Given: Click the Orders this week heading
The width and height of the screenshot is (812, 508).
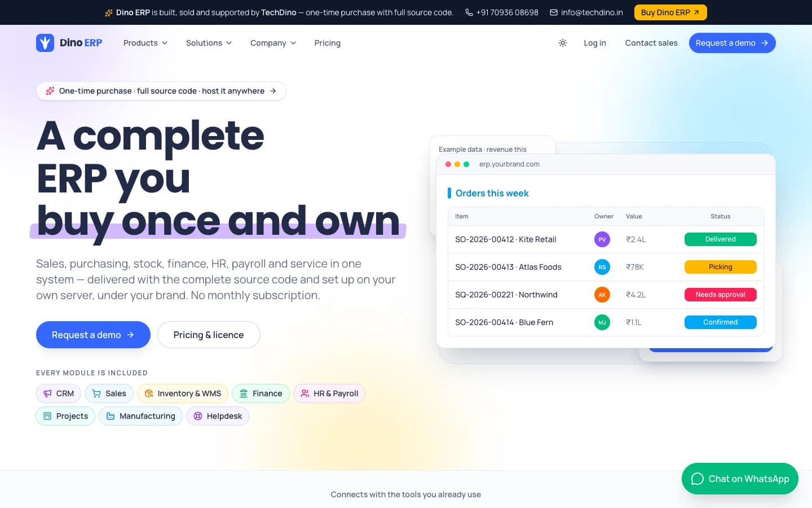Looking at the screenshot, I should pos(492,193).
